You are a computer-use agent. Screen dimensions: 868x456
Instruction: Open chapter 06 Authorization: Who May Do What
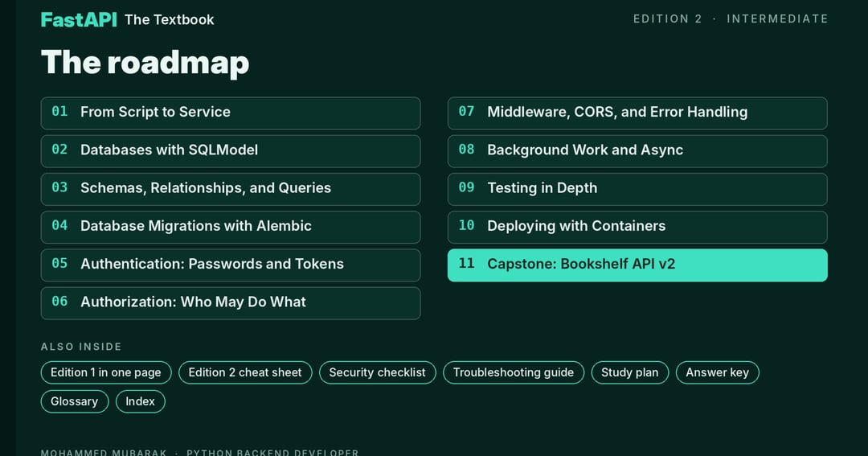(231, 303)
